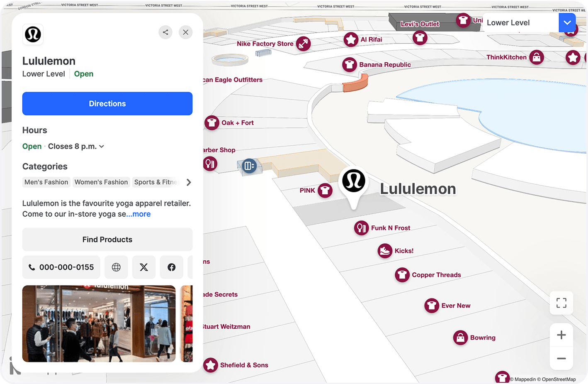The height and width of the screenshot is (384, 588).
Task: Click the Al Rifai star pin
Action: 351,39
